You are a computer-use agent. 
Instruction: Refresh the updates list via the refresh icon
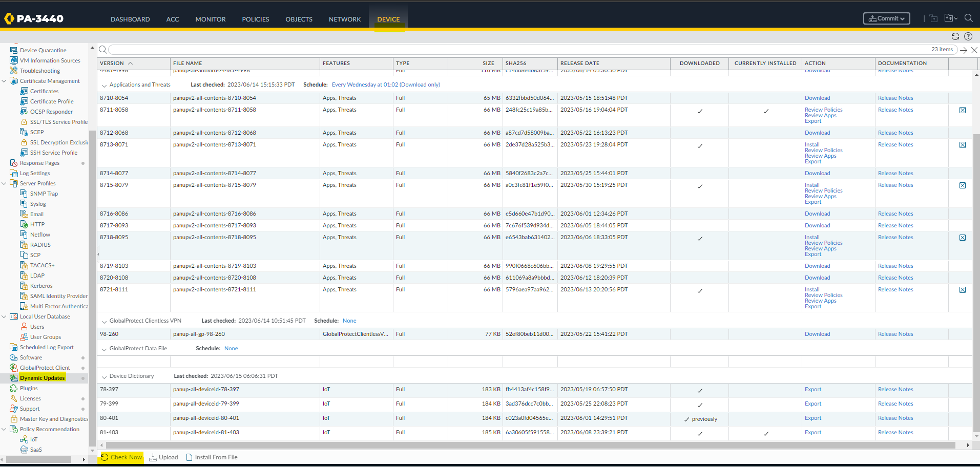pyautogui.click(x=955, y=36)
